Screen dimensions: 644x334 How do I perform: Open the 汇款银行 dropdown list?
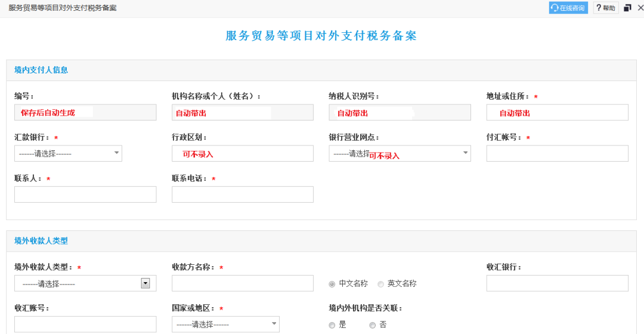[68, 153]
